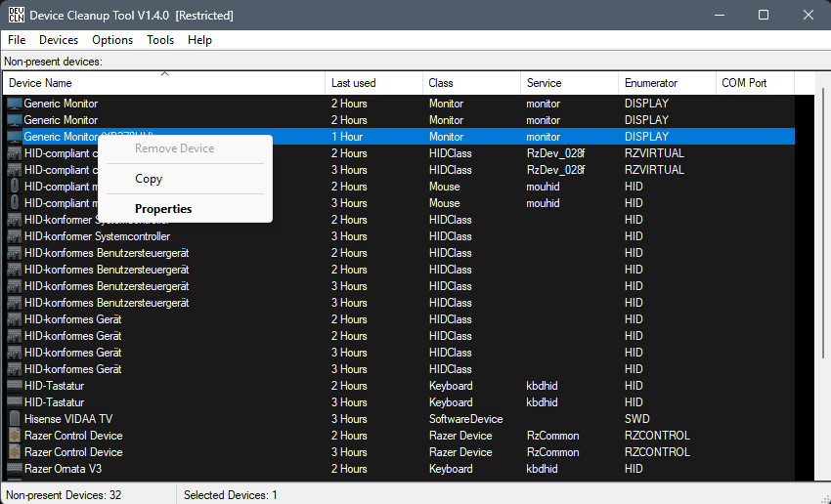
Task: Click the 'SWD' enumerator cell
Action: (637, 419)
